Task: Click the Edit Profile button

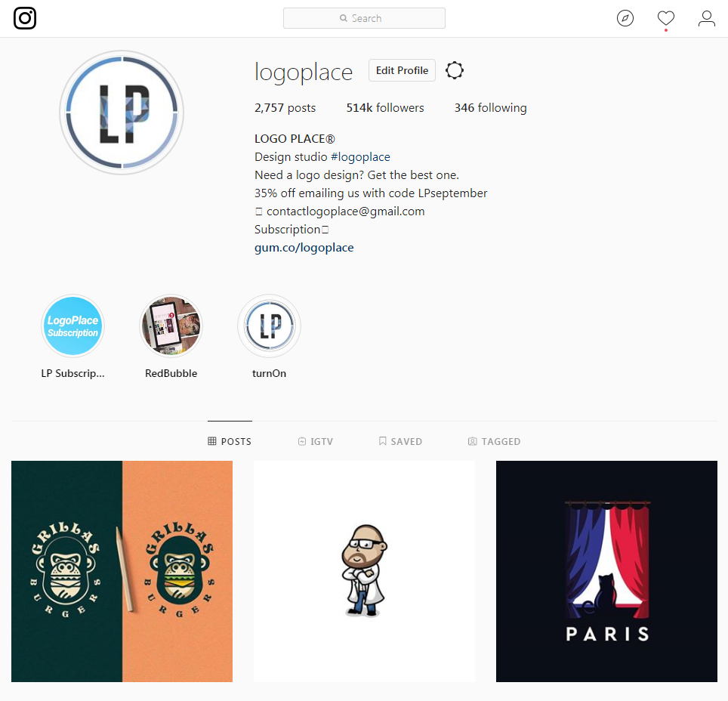Action: point(402,70)
